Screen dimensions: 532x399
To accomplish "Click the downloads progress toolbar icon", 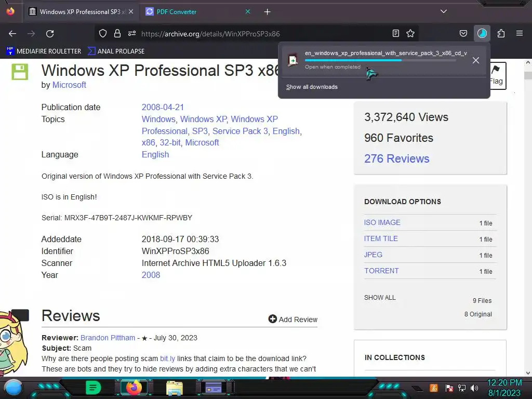I will pyautogui.click(x=482, y=33).
